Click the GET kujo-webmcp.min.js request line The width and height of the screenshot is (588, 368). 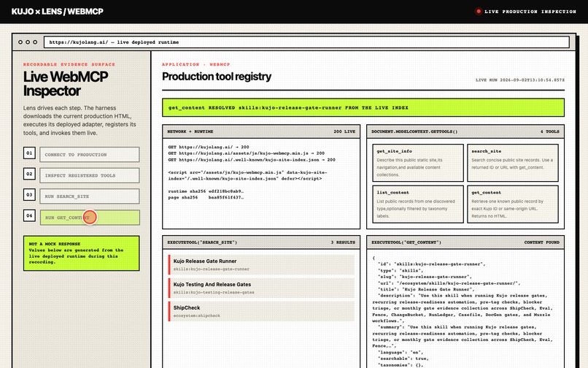point(247,153)
